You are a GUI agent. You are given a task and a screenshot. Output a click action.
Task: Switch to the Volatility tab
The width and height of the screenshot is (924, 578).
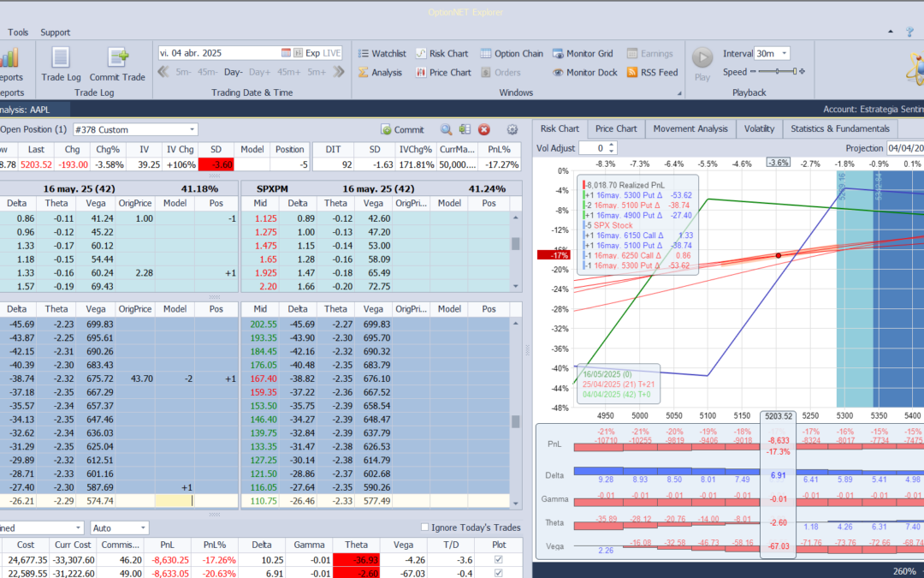(x=759, y=128)
